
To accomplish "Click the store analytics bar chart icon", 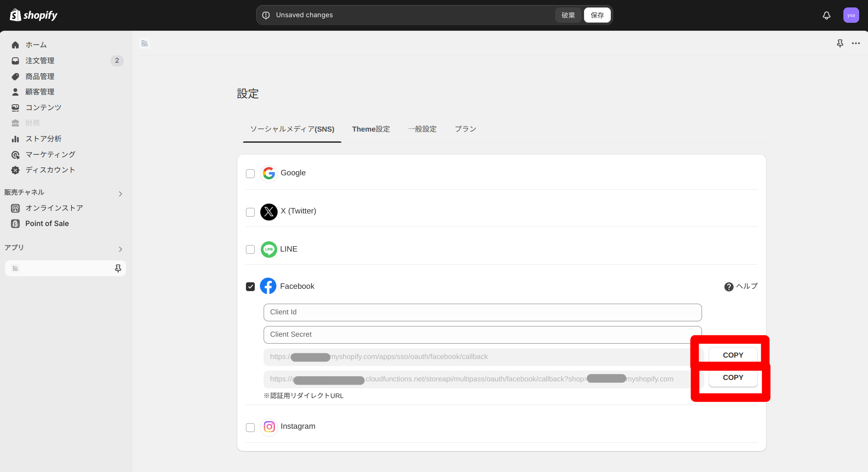I will click(x=15, y=139).
